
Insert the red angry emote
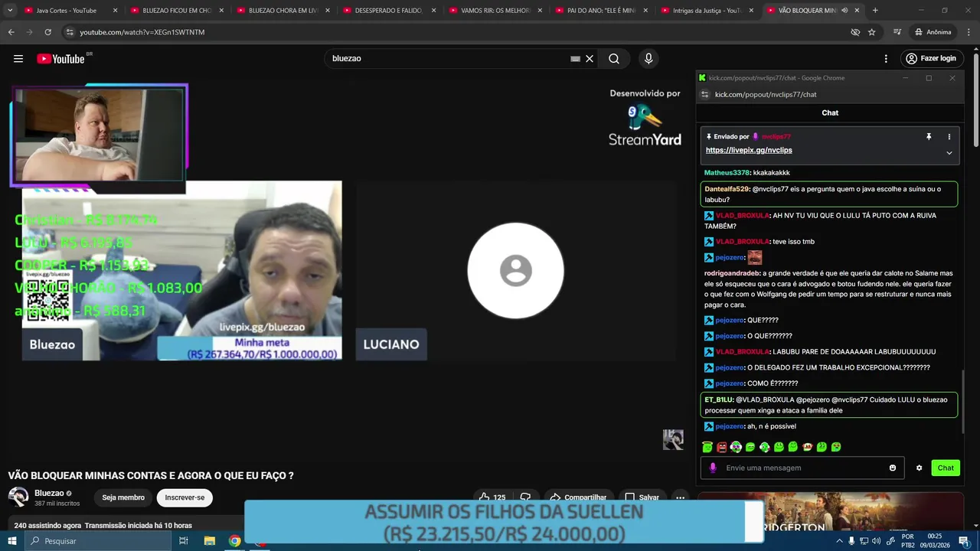pos(721,447)
